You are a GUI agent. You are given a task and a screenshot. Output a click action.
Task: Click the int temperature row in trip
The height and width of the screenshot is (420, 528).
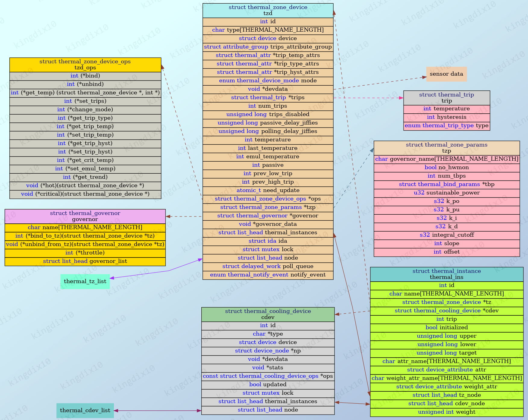446,109
